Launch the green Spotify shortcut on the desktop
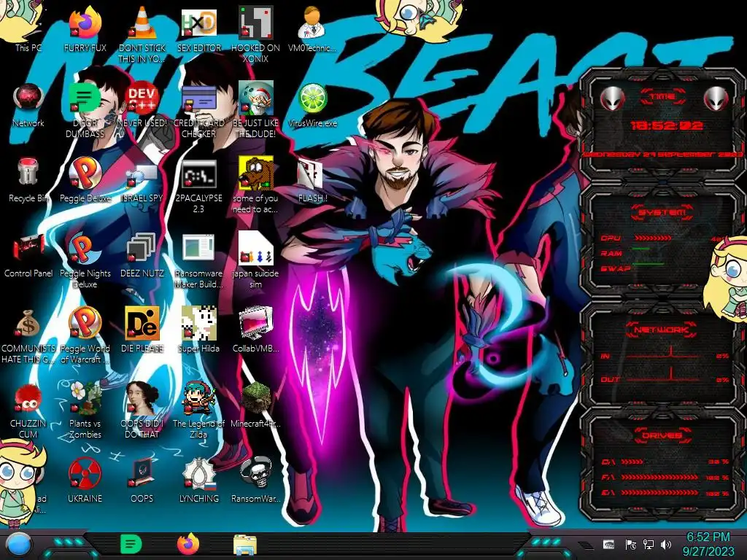This screenshot has height=560, width=747. click(85, 109)
